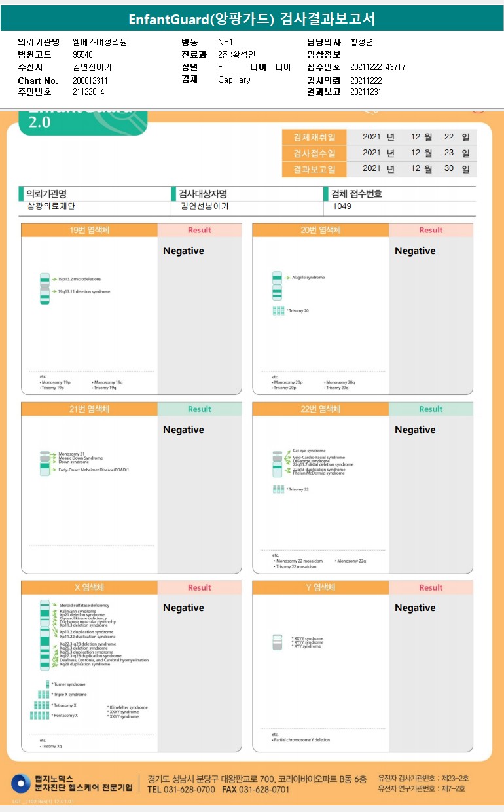Click the Monosomy 19p text
The image size is (504, 812).
point(55,382)
